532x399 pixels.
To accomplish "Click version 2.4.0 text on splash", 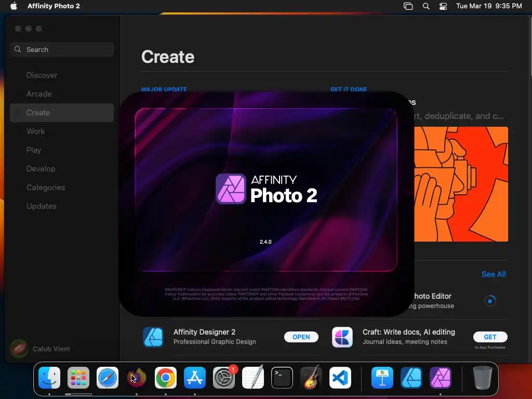I will pos(265,242).
